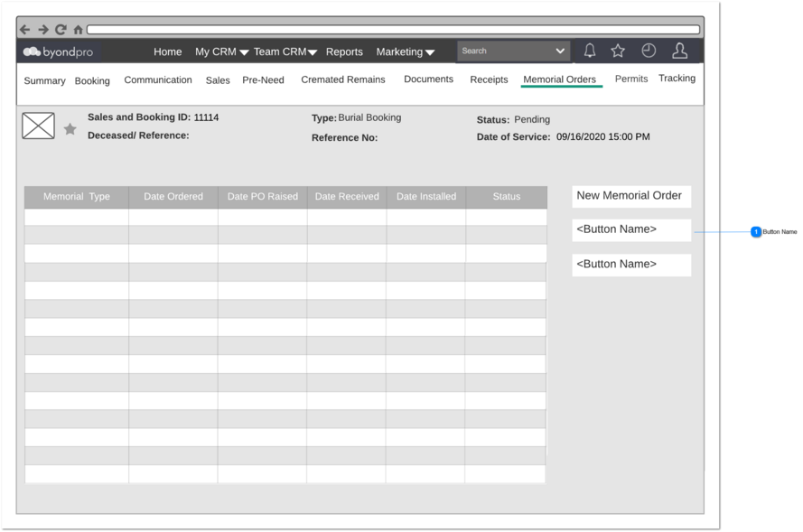This screenshot has width=803, height=532.
Task: Click the envelope image placeholder
Action: (39, 126)
